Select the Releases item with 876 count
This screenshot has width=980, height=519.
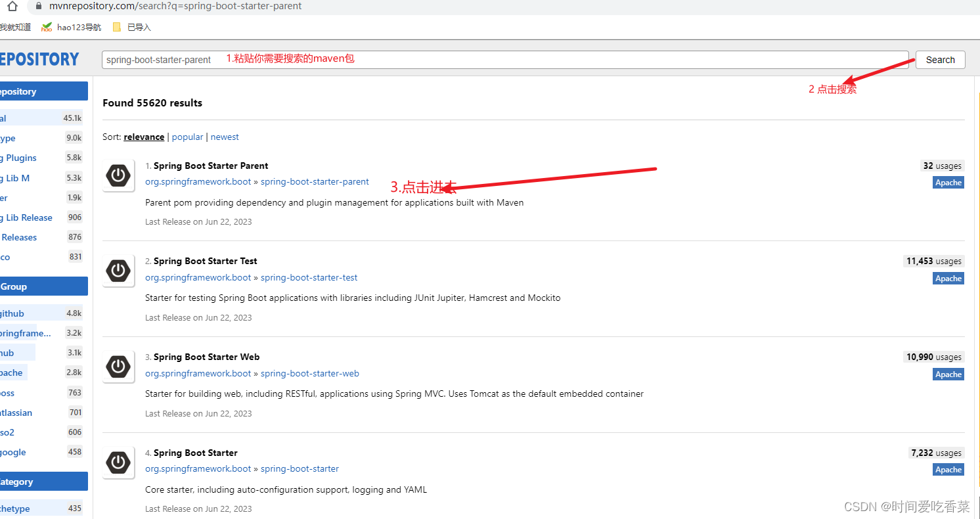(41, 237)
